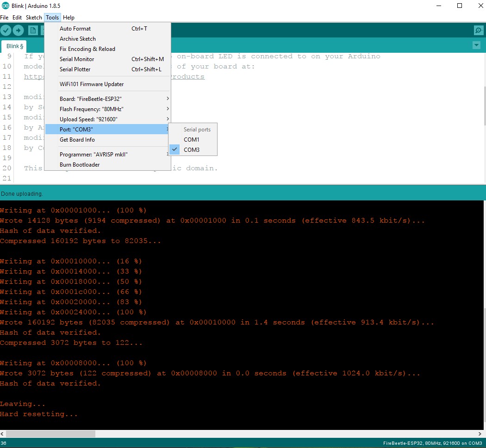Launch WiFi101 Firmware Updater

(108, 84)
